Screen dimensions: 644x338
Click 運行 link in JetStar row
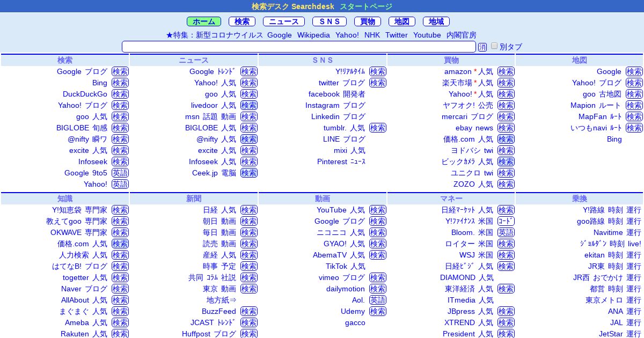(x=634, y=334)
